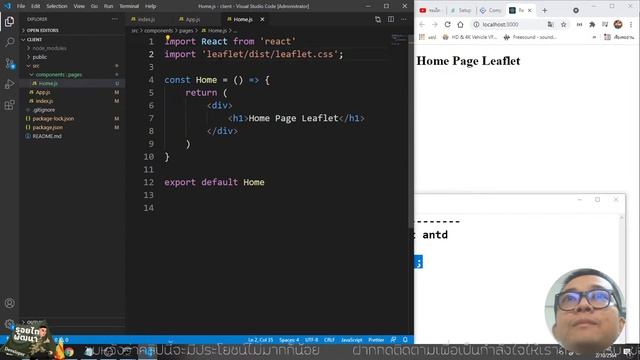Open the Freesound bookmark
The height and width of the screenshot is (360, 640).
[530, 37]
